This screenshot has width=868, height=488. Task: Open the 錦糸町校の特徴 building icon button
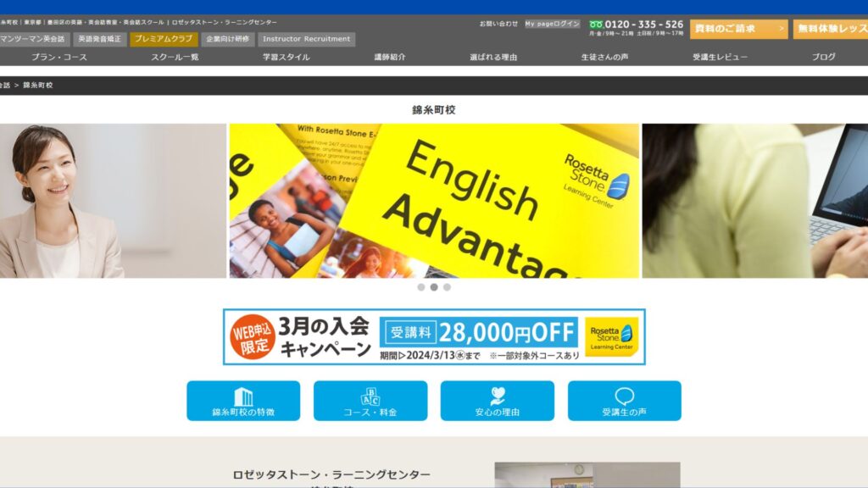click(x=243, y=401)
